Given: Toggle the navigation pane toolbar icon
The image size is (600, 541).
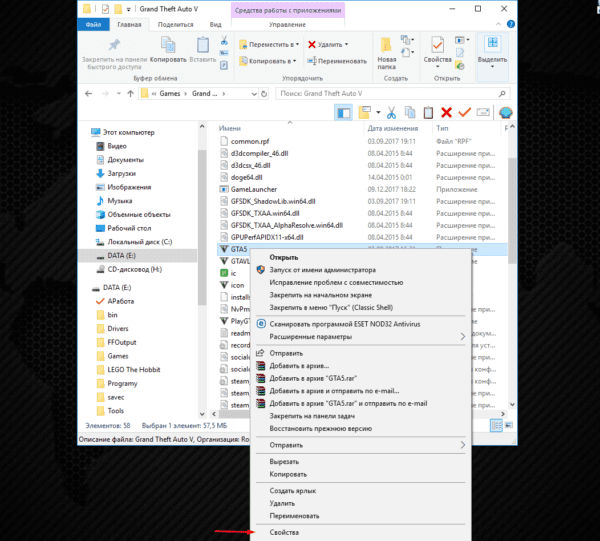Looking at the screenshot, I should [x=343, y=112].
